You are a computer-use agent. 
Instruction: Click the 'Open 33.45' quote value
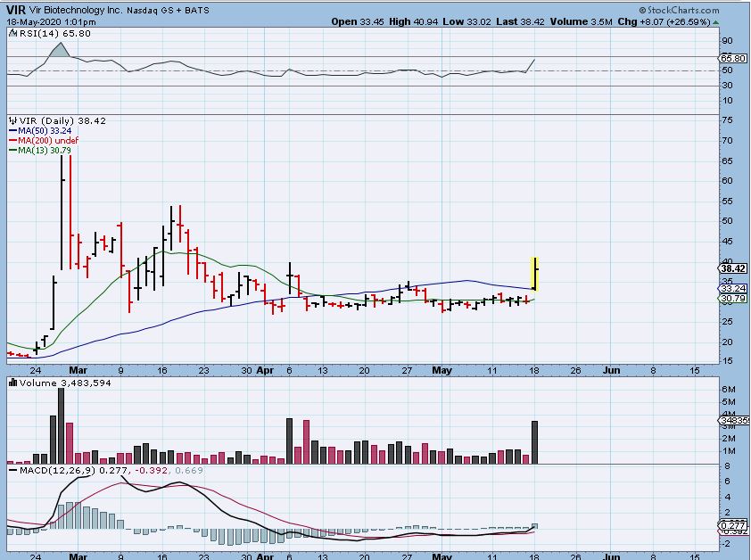[358, 21]
